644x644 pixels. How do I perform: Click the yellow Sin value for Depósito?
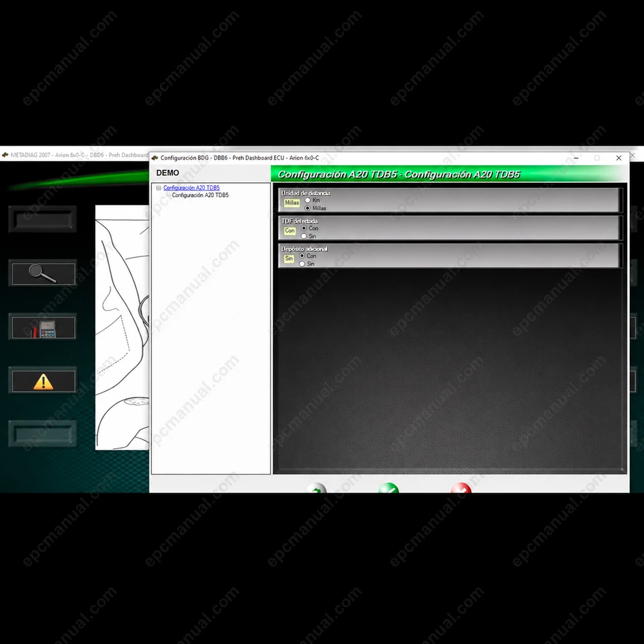289,259
